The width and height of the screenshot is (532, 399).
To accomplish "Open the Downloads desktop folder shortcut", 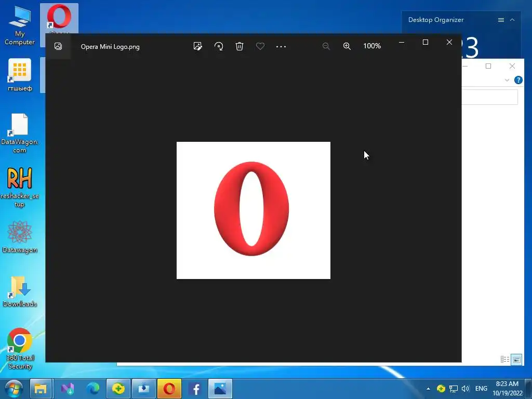I will tap(20, 292).
